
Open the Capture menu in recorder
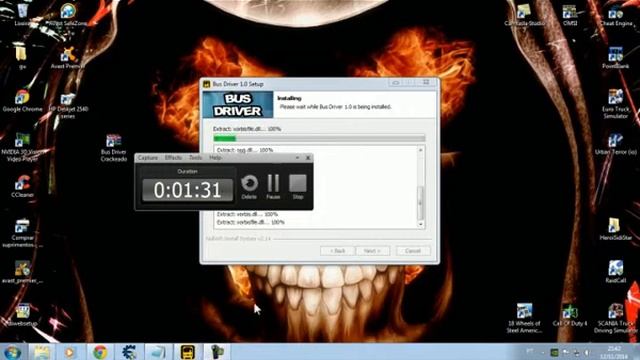(x=148, y=158)
